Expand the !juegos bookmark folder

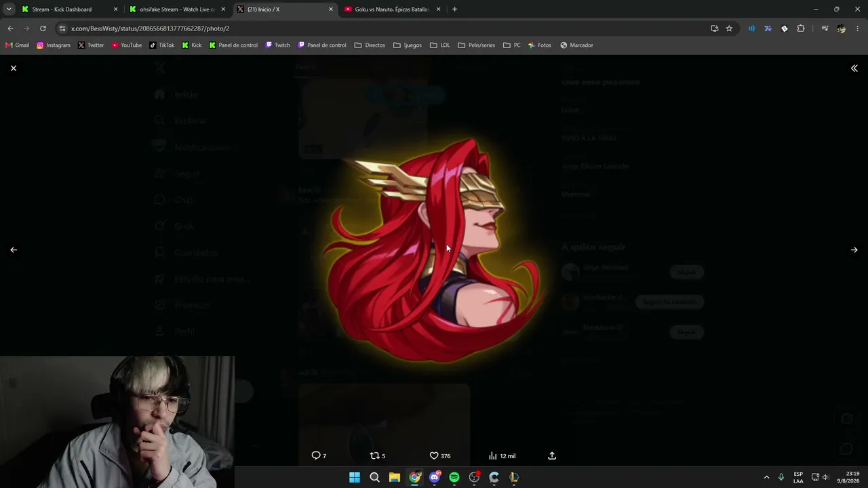click(408, 45)
